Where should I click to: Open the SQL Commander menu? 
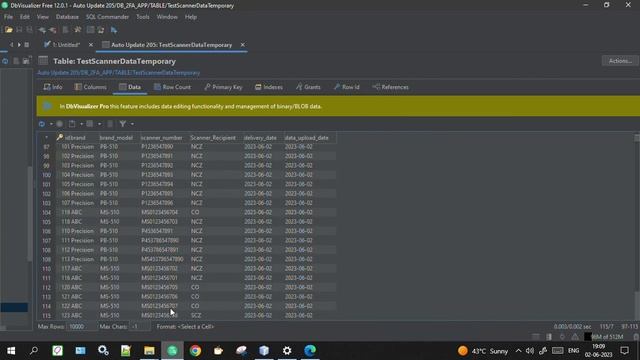107,17
